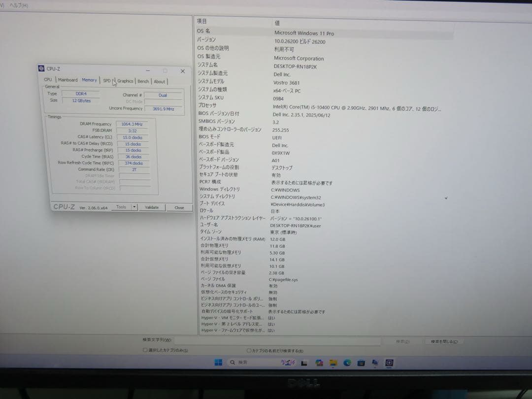Click the Tools button
Image resolution: width=532 pixels, height=399 pixels.
[x=121, y=207]
